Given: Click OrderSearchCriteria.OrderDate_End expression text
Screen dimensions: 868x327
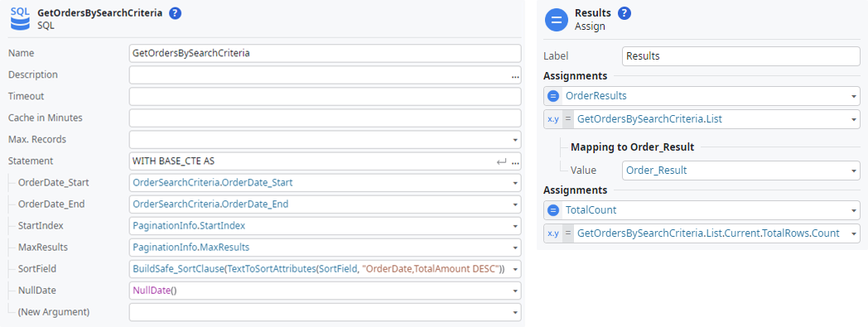Looking at the screenshot, I should 210,204.
